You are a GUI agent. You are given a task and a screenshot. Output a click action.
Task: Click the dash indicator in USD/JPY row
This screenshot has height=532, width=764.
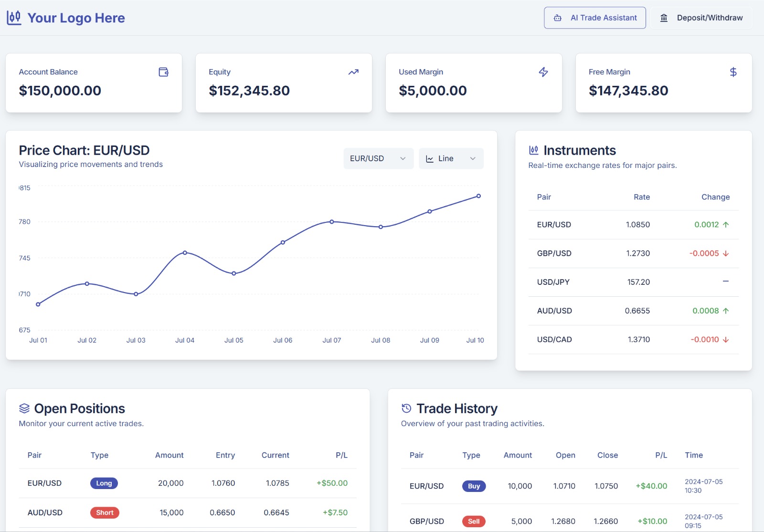(726, 282)
